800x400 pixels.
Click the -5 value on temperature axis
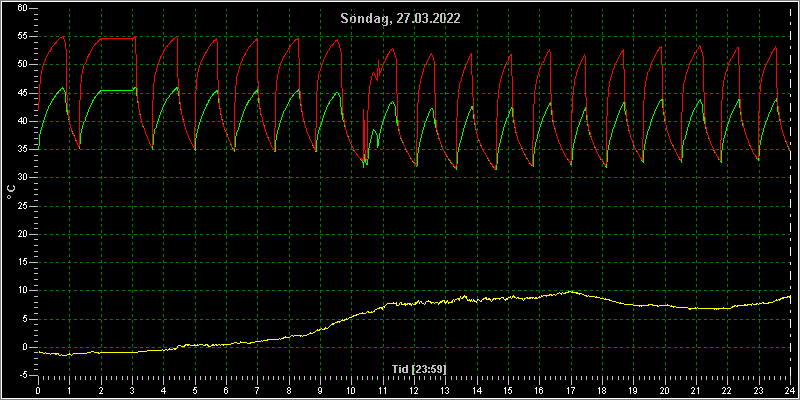(22, 375)
